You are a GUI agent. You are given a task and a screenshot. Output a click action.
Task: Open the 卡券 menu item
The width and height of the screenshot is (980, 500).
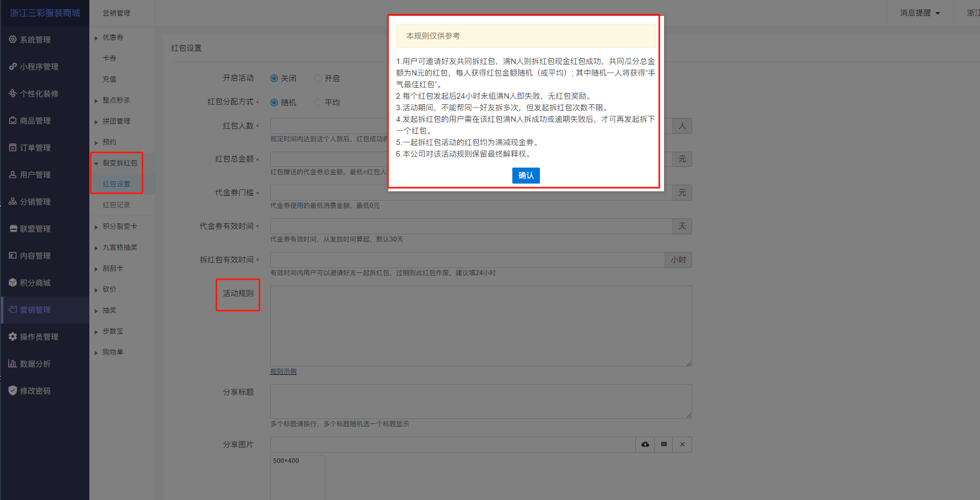pos(109,58)
